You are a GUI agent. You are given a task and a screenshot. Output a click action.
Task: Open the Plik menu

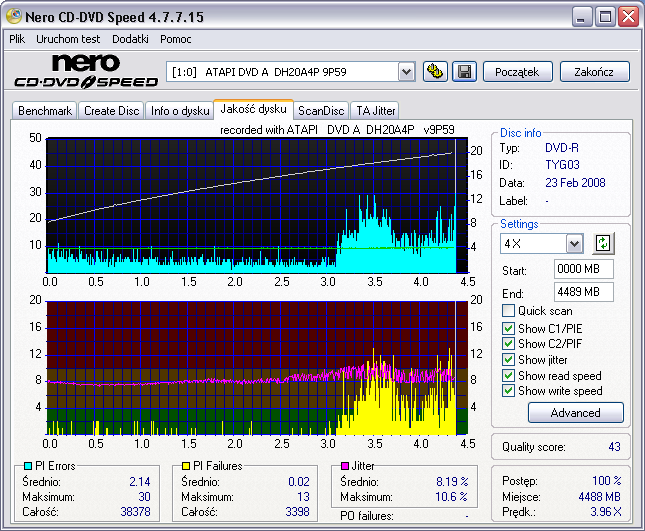pyautogui.click(x=17, y=39)
